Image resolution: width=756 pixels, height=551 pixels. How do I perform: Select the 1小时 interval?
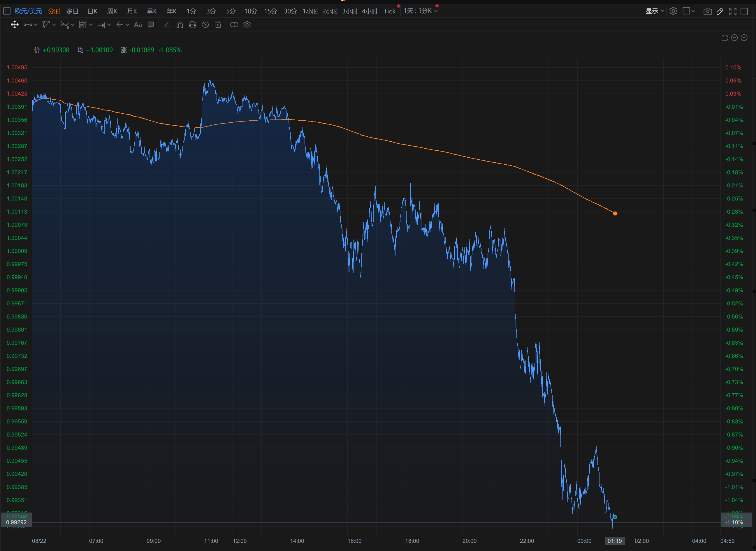coord(310,11)
